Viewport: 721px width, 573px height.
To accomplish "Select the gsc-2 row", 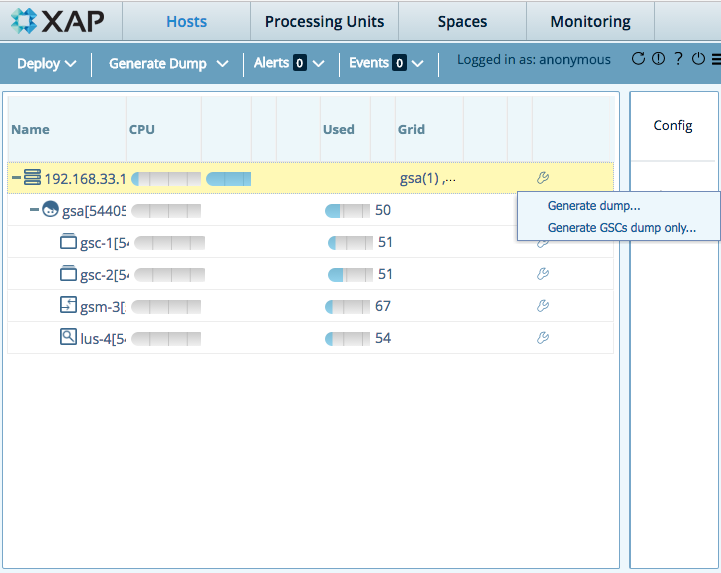I will (310, 274).
